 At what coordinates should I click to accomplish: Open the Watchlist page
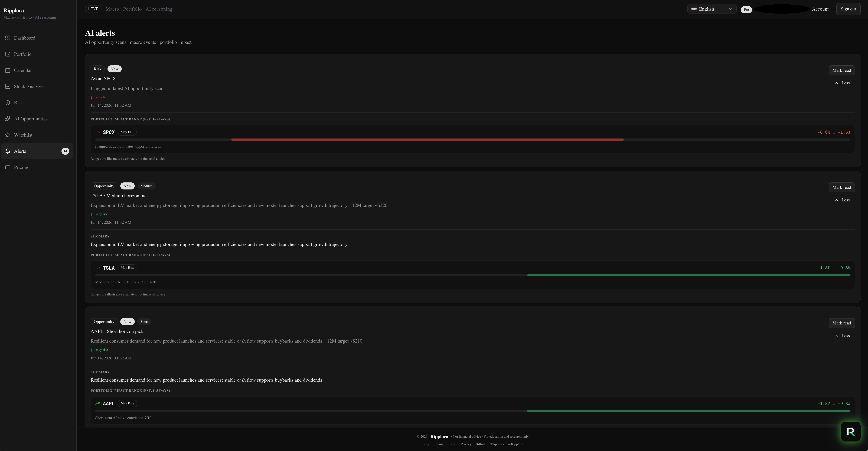pyautogui.click(x=37, y=135)
